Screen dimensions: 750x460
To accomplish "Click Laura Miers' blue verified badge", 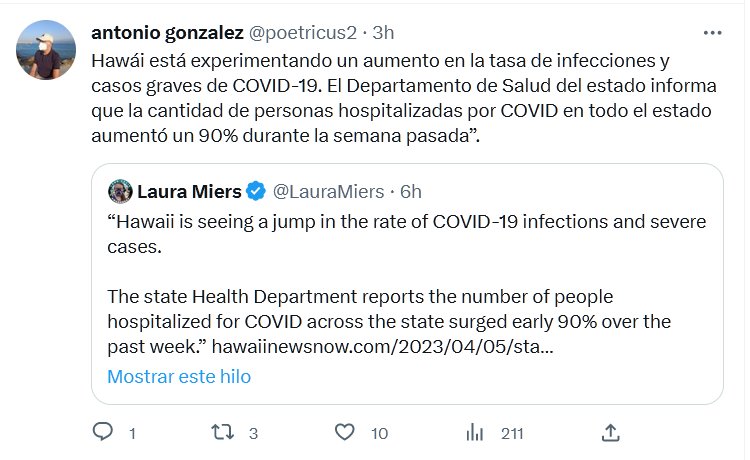I will click(255, 191).
